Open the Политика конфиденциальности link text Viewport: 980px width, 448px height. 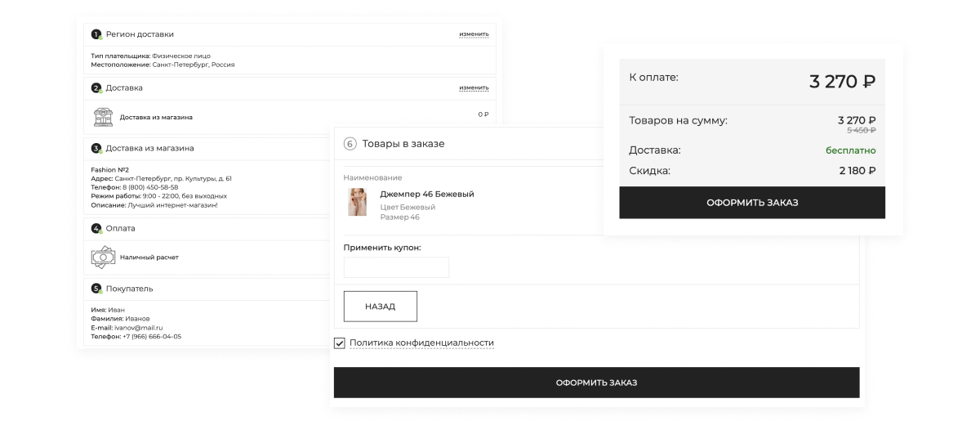point(422,343)
